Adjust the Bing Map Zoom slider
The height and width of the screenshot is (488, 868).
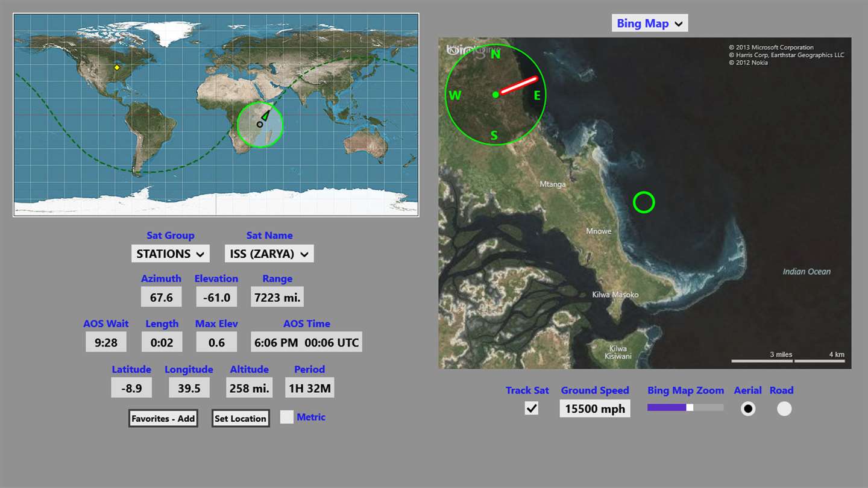[685, 408]
